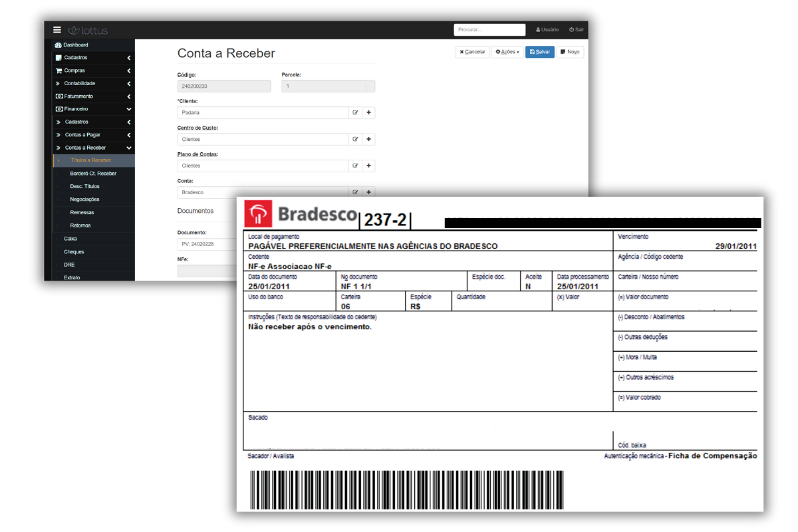
Task: Click the Cliente field showing Padaria
Action: [263, 113]
